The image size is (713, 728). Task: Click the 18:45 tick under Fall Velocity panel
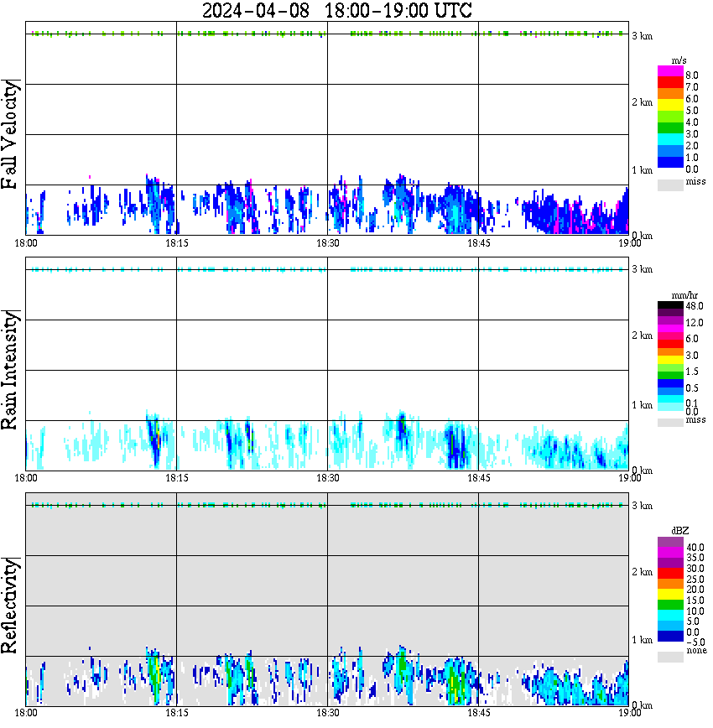(x=478, y=243)
